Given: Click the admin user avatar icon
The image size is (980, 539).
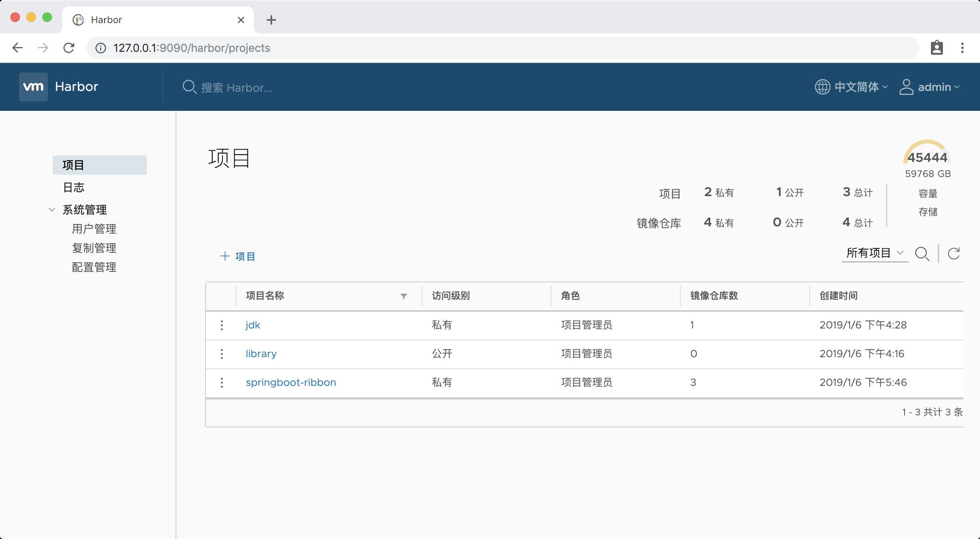Looking at the screenshot, I should [906, 87].
